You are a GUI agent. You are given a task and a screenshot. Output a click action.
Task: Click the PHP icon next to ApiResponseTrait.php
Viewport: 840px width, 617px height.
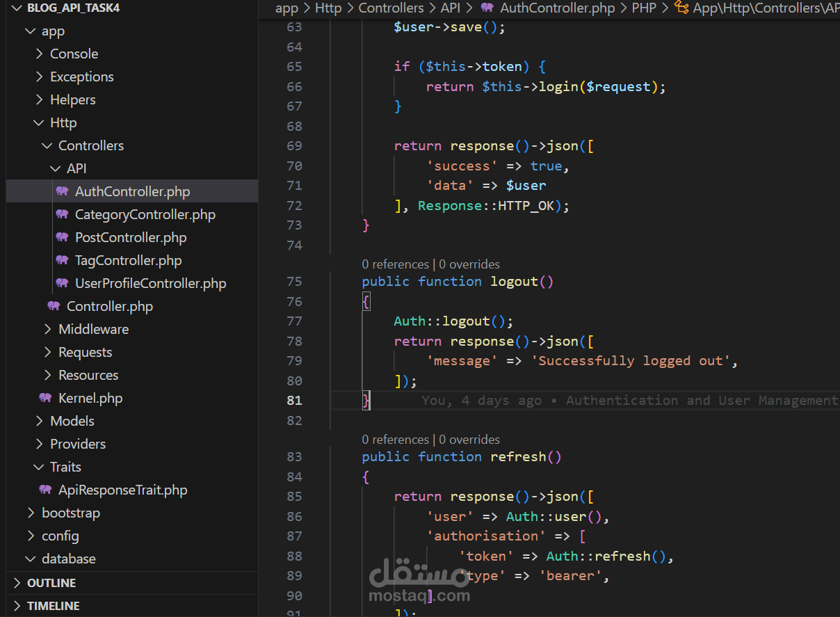[45, 490]
